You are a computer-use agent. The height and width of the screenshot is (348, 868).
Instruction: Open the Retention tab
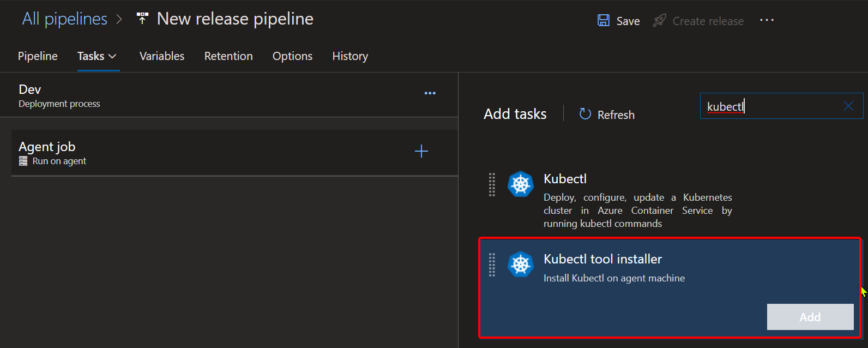[x=228, y=56]
